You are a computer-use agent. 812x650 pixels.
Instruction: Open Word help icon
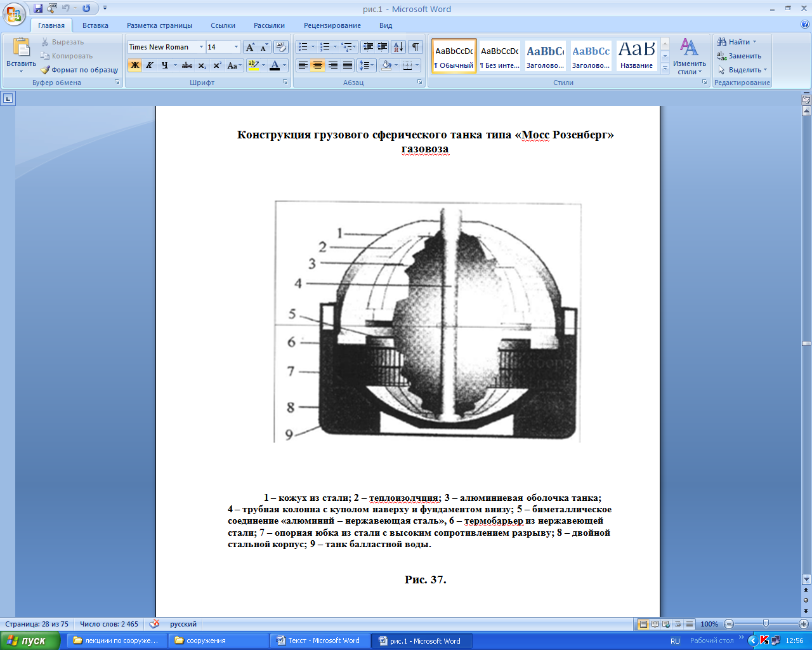(804, 25)
